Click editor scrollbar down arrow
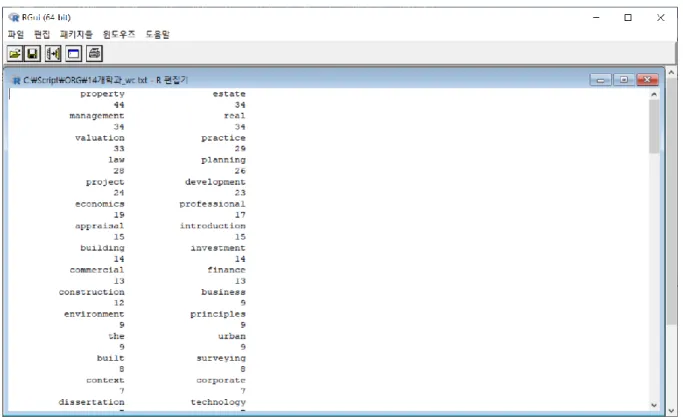The height and width of the screenshot is (417, 683). (654, 405)
